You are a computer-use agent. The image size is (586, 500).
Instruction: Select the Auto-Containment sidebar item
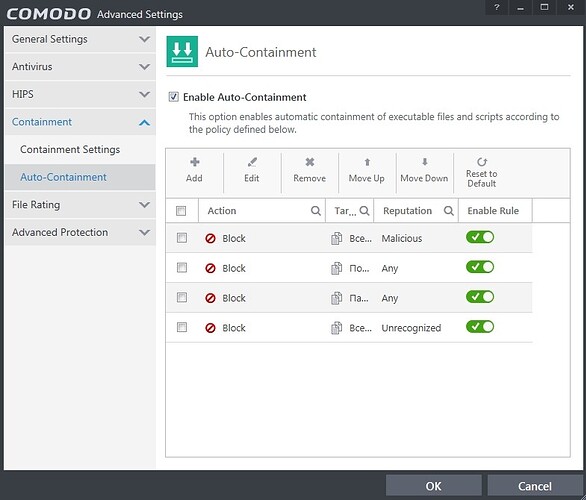[80, 177]
